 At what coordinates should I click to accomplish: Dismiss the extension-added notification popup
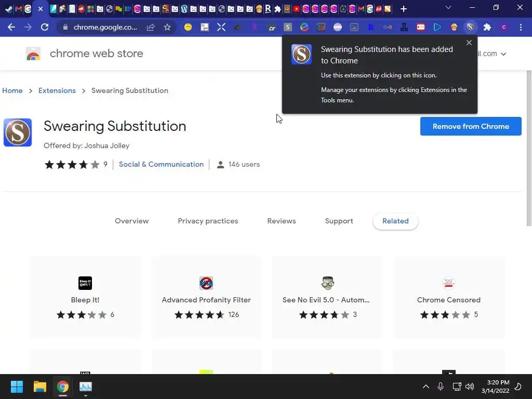tap(469, 43)
